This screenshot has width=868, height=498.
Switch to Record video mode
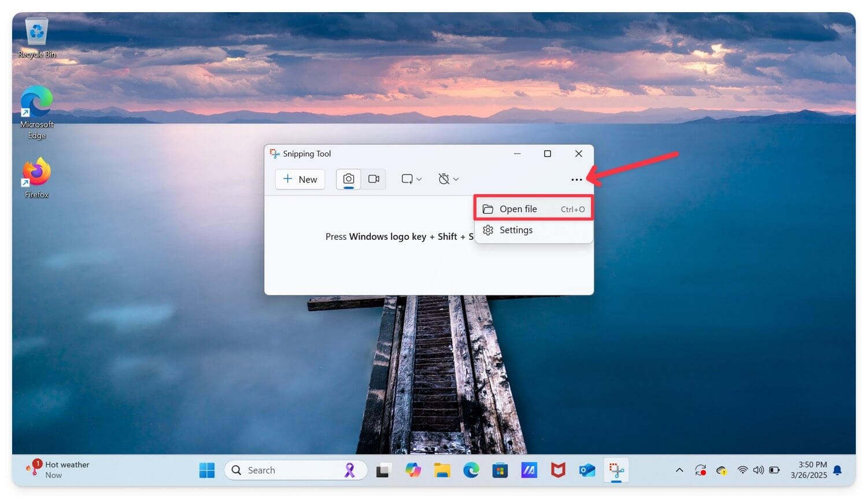(x=374, y=179)
